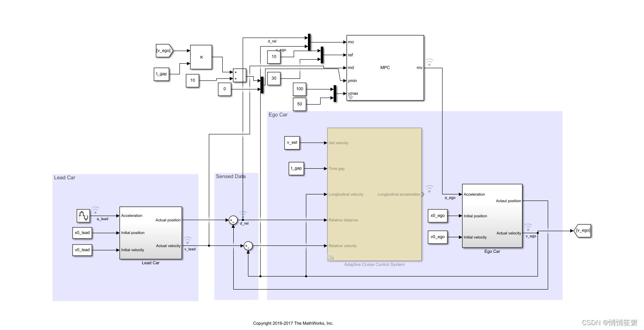Select the mux feeding MPC ymax port
This screenshot has height=330, width=644.
(335, 94)
